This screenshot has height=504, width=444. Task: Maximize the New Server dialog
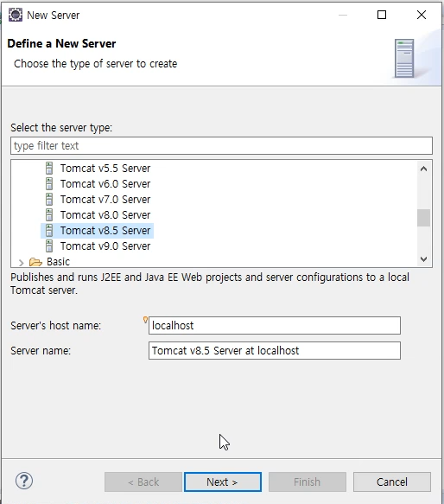[x=382, y=15]
